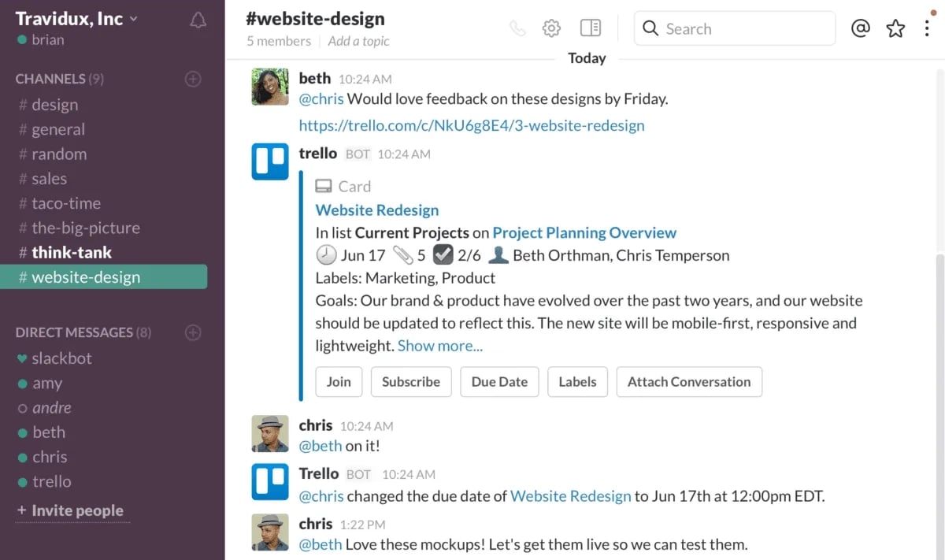Switch to the think-tank channel
Viewport: 945px width, 560px height.
72,253
